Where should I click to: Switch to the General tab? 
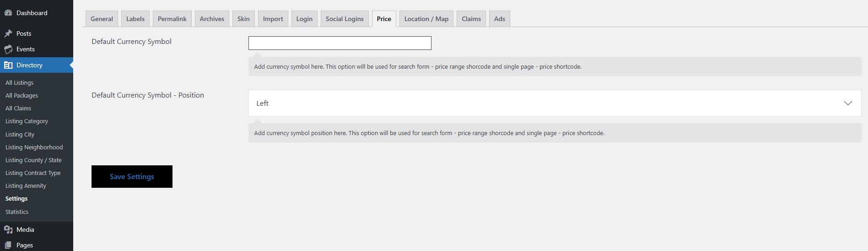click(x=102, y=19)
